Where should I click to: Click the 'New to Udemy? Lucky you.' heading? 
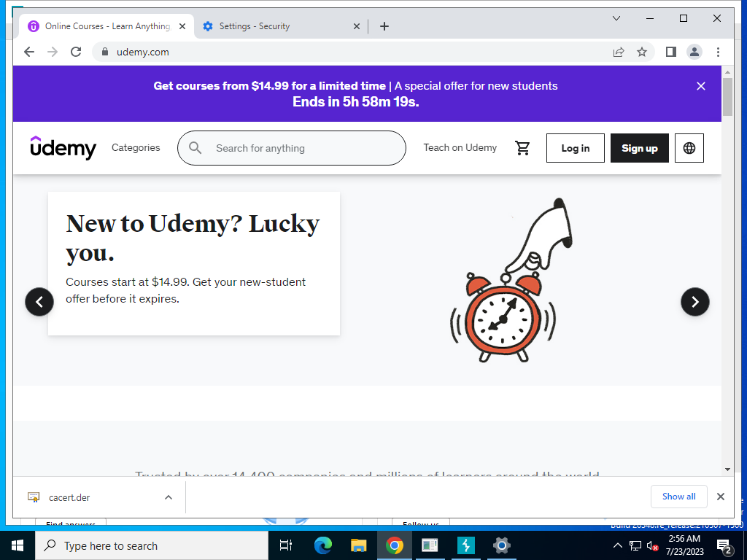(193, 238)
